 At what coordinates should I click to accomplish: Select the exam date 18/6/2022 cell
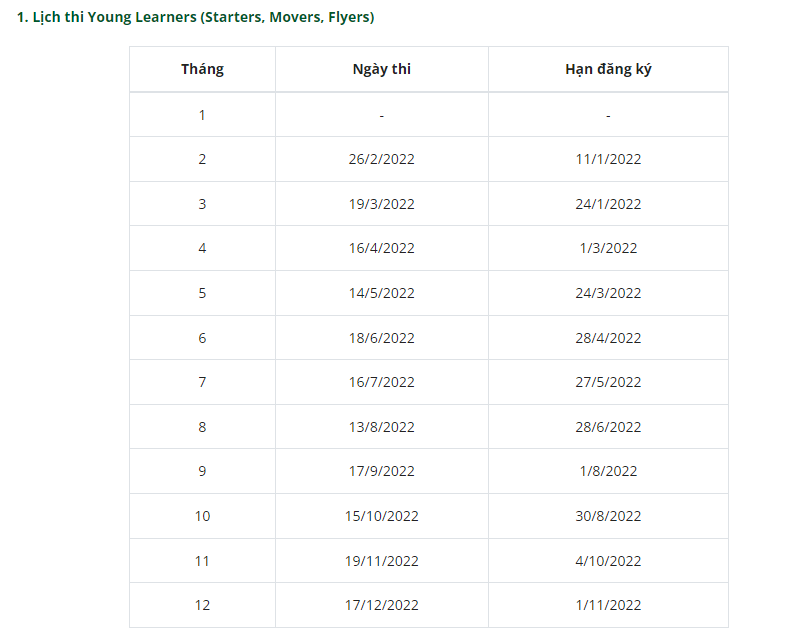381,338
